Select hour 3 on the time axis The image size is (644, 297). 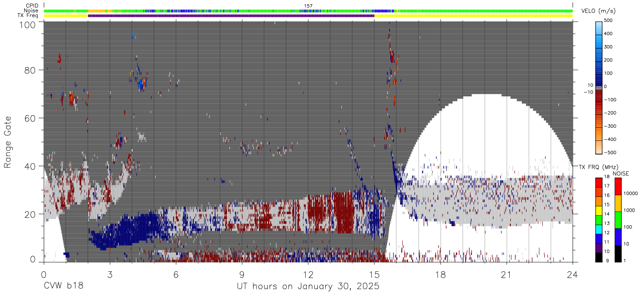[x=110, y=274]
